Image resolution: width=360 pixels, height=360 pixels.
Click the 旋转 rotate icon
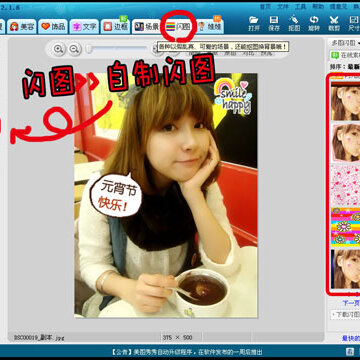coord(314,23)
